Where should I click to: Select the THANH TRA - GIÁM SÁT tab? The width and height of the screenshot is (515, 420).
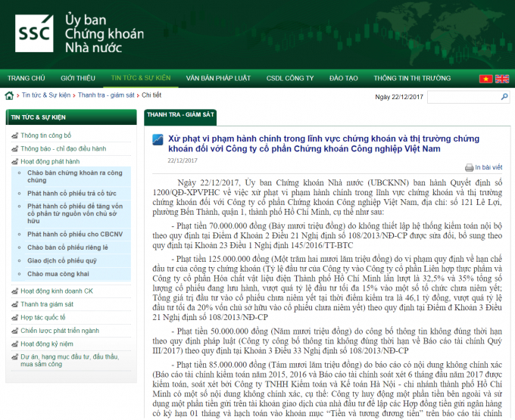182,114
